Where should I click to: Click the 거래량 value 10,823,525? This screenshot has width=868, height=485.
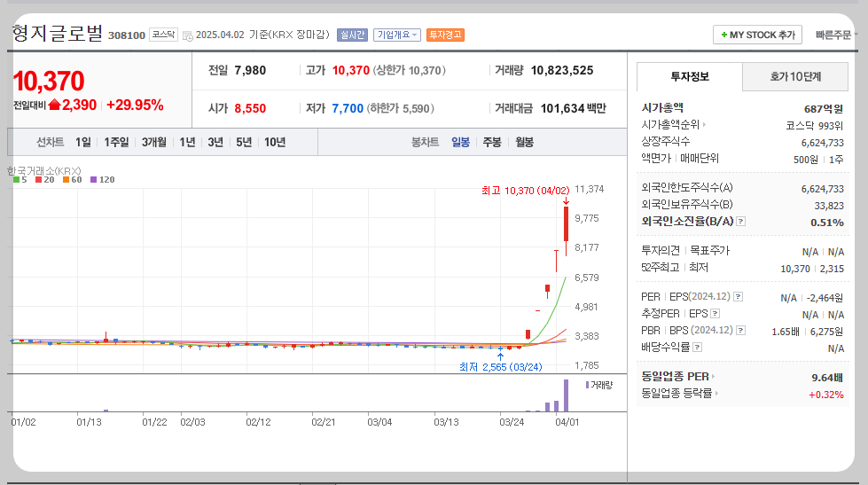coord(562,70)
